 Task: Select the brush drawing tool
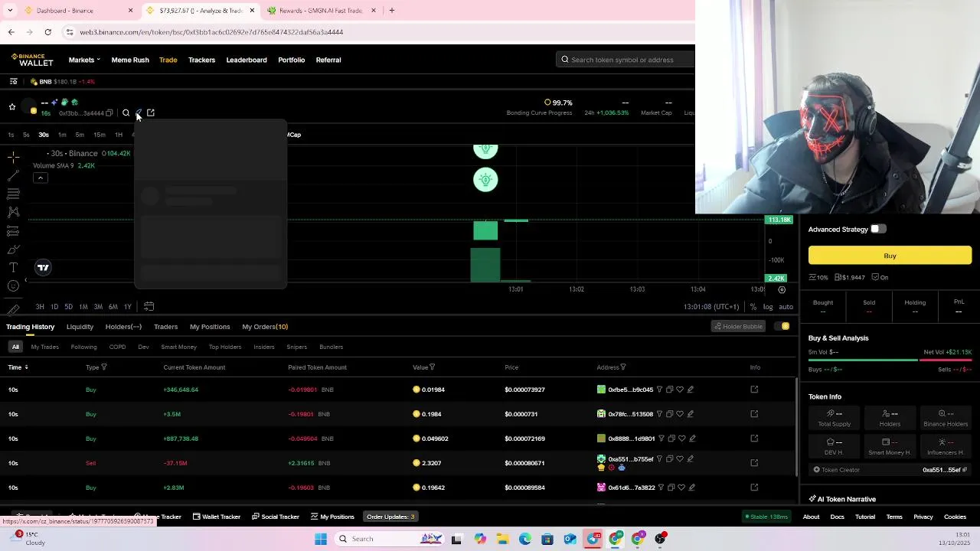pos(13,249)
